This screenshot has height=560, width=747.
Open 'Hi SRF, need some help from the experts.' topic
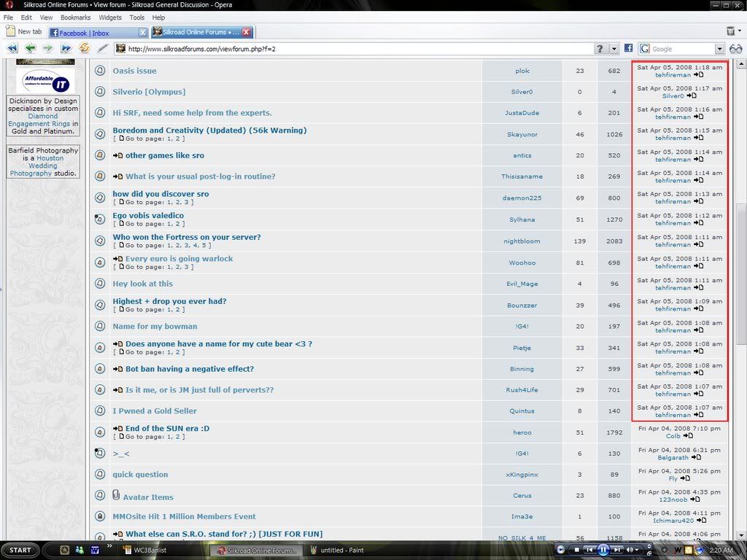(192, 112)
